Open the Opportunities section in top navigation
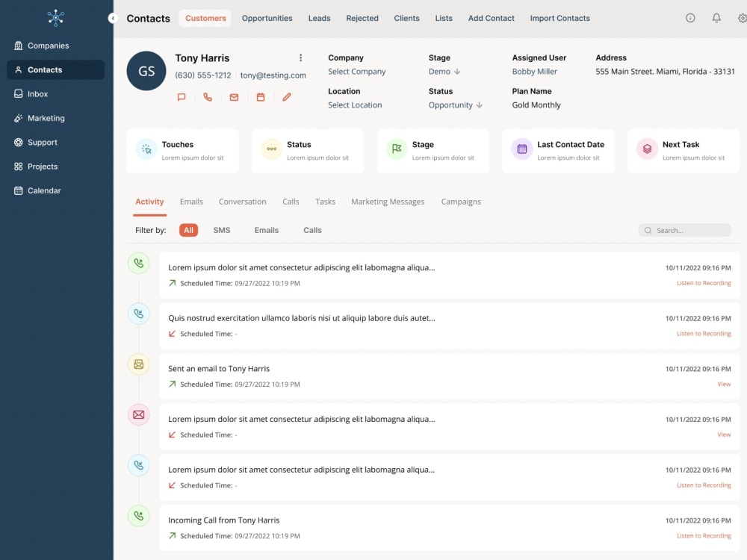747x560 pixels. [x=267, y=18]
